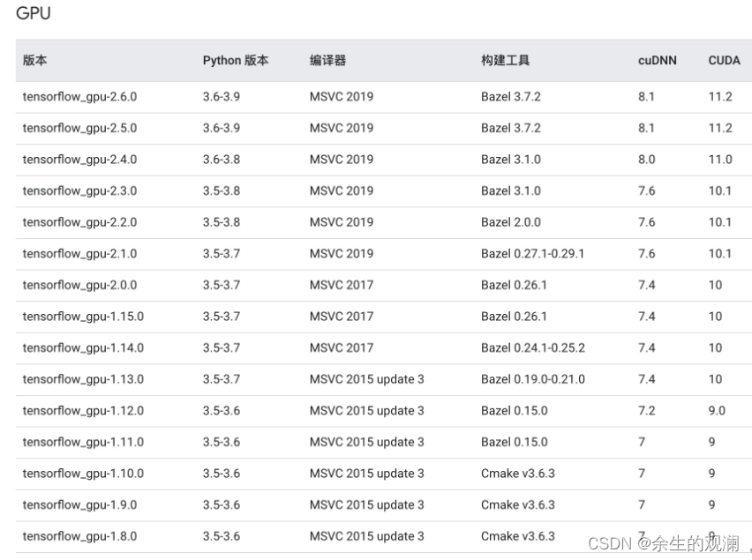
Task: Click Cmake v3.6.3 in tensorflow_gpu-1.9.0 row
Action: [518, 505]
